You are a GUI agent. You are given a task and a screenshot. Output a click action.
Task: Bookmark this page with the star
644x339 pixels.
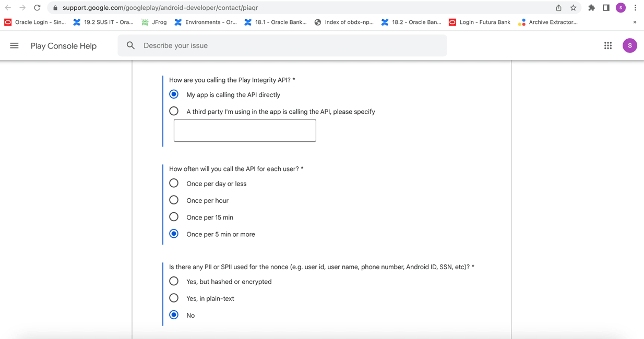(x=573, y=8)
